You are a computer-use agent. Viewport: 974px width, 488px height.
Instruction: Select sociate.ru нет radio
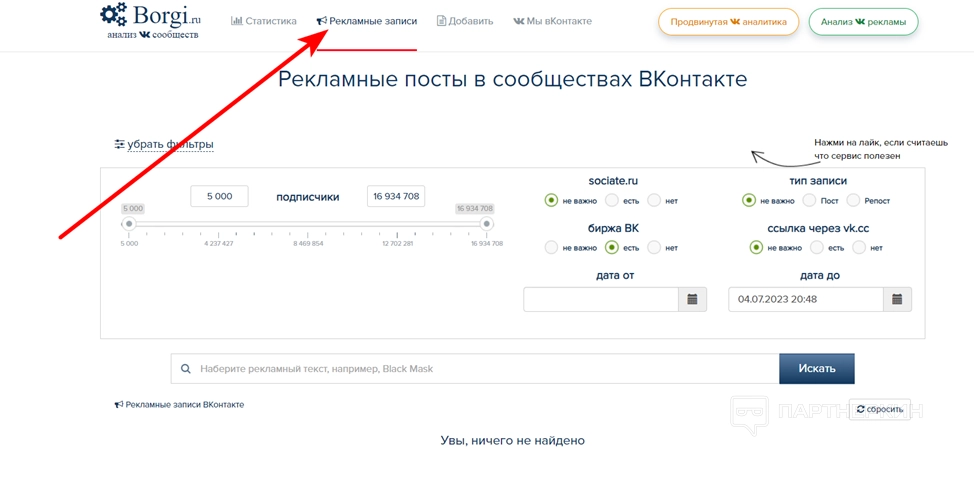coord(653,201)
